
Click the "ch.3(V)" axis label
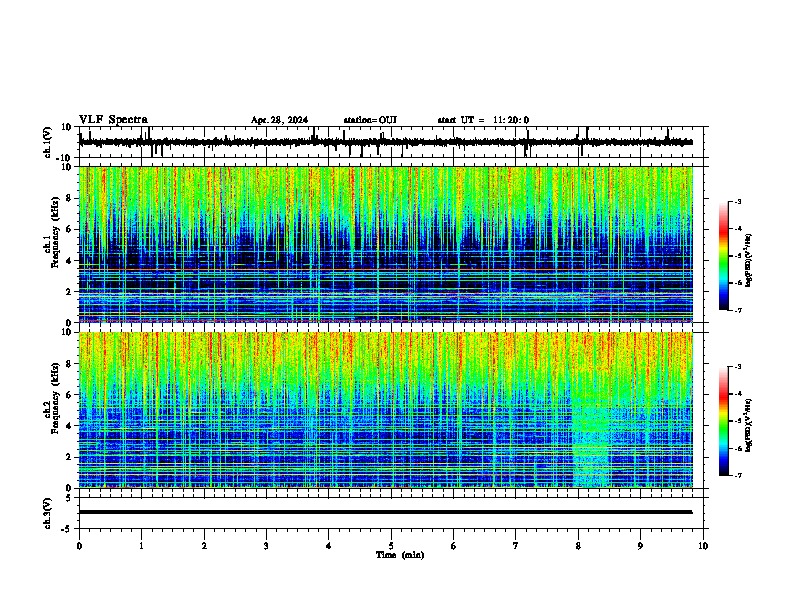48,513
